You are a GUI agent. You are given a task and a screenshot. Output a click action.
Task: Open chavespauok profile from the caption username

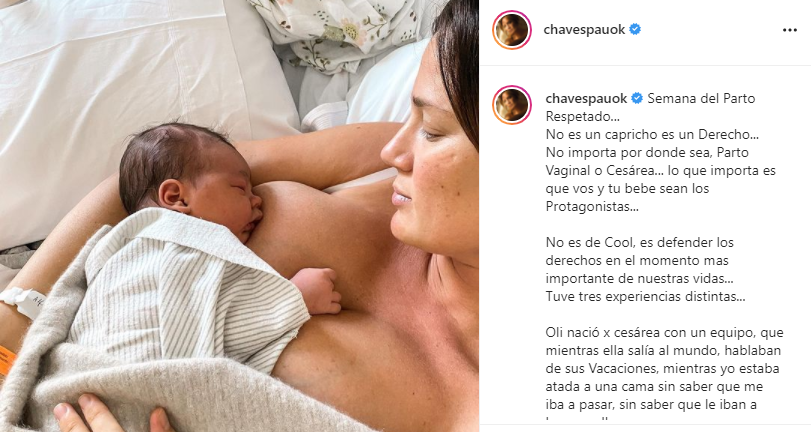click(587, 98)
